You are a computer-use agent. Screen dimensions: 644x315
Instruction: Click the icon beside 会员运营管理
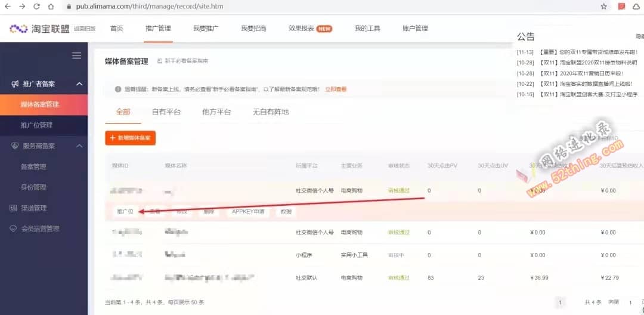[13, 228]
